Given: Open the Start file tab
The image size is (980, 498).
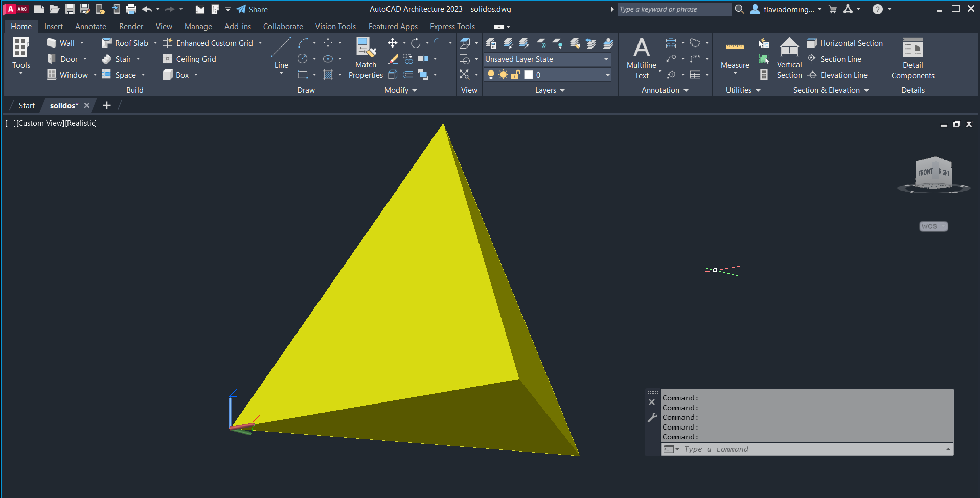Looking at the screenshot, I should pos(27,106).
